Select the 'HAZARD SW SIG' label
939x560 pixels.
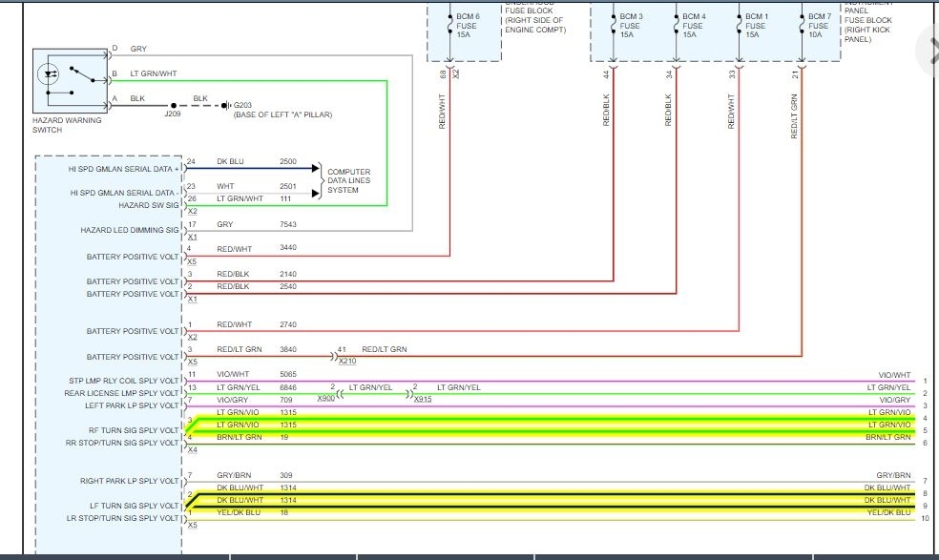tap(149, 205)
